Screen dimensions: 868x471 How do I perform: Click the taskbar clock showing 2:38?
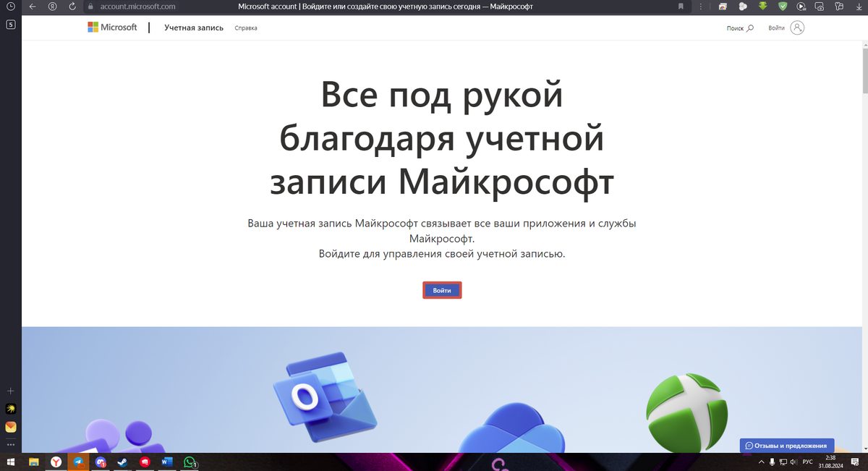tap(830, 462)
